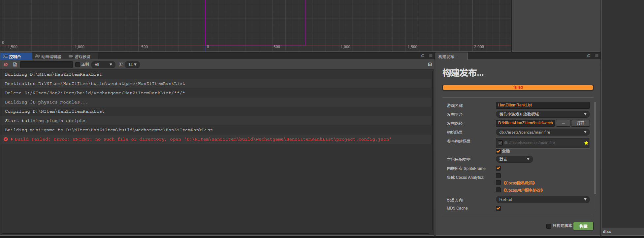Viewport: 644px width, 238px height.
Task: Open the 主包压缩类型 dropdown
Action: 514,159
